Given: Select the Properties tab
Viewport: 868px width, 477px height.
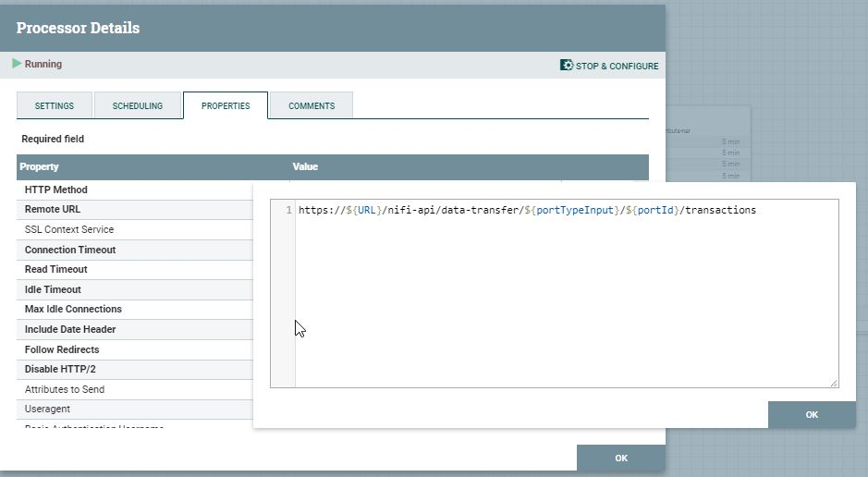Looking at the screenshot, I should tap(226, 105).
